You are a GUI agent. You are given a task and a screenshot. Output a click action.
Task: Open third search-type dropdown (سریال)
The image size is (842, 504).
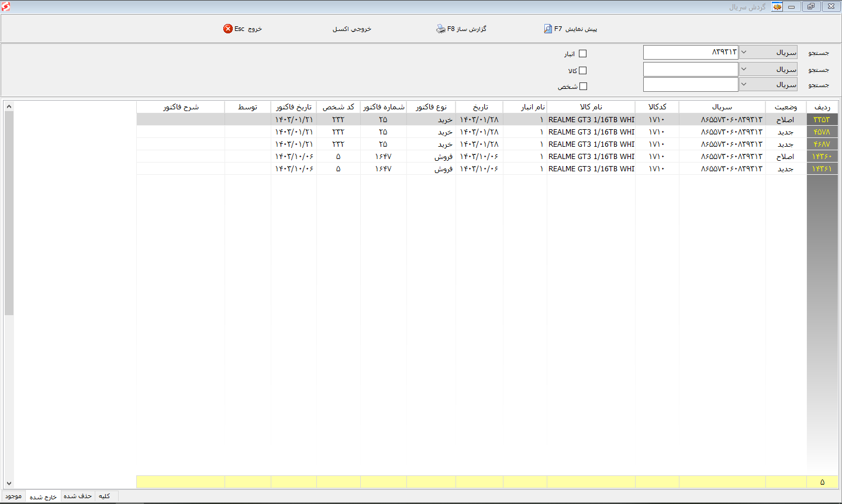pos(768,84)
